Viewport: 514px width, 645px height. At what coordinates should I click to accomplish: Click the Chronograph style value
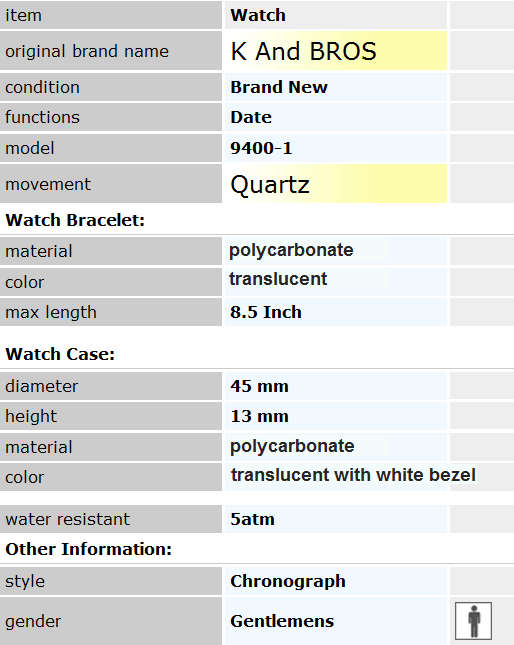[x=288, y=582]
